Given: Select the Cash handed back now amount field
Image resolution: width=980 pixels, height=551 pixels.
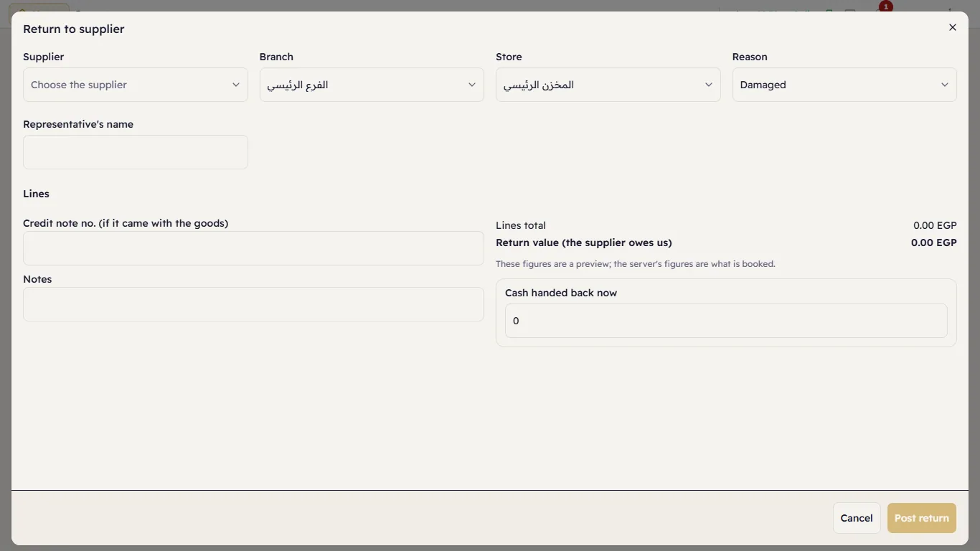Looking at the screenshot, I should [x=726, y=321].
